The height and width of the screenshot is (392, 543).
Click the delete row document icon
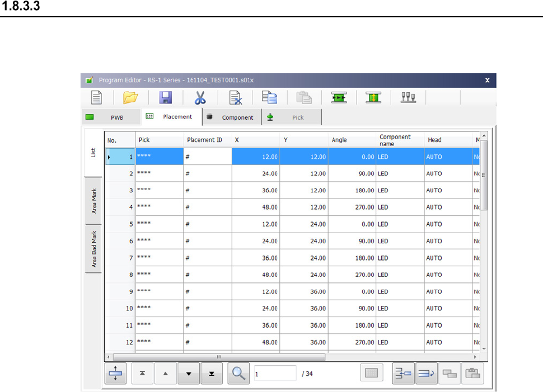click(x=235, y=98)
